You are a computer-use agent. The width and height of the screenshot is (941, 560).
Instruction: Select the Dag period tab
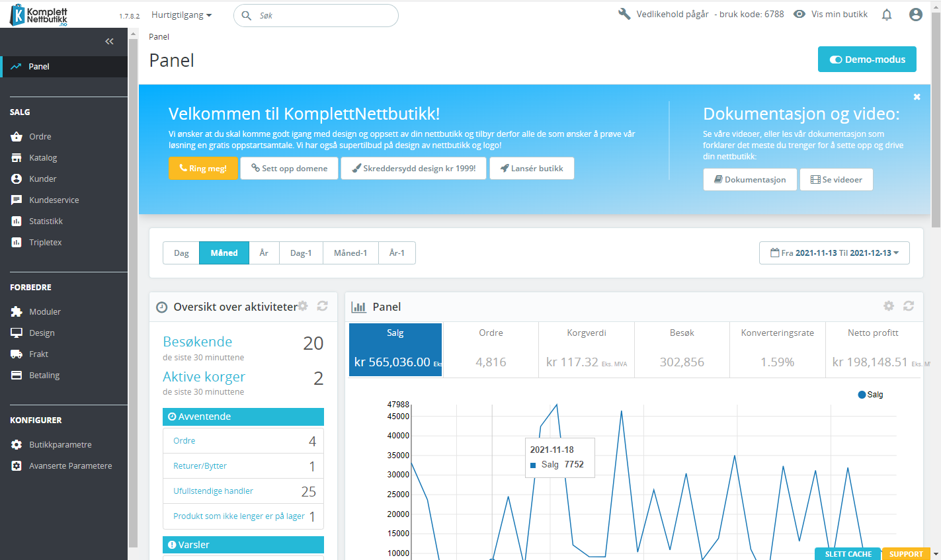point(181,253)
